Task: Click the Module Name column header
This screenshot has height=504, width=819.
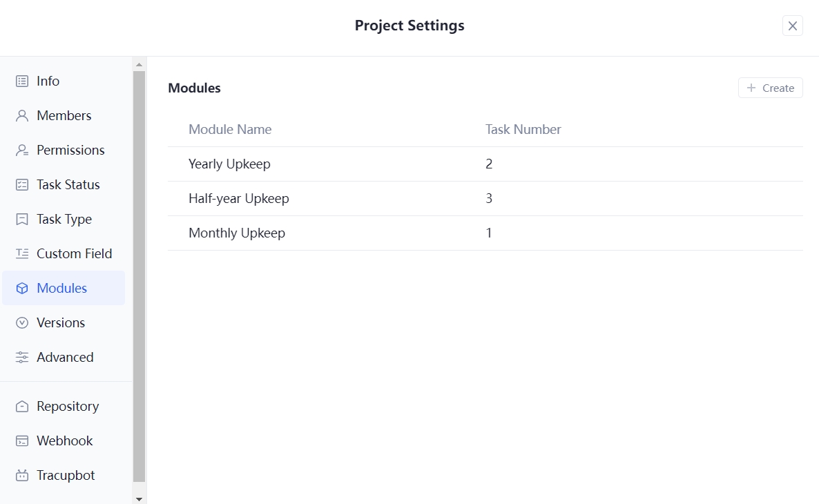Action: point(230,129)
